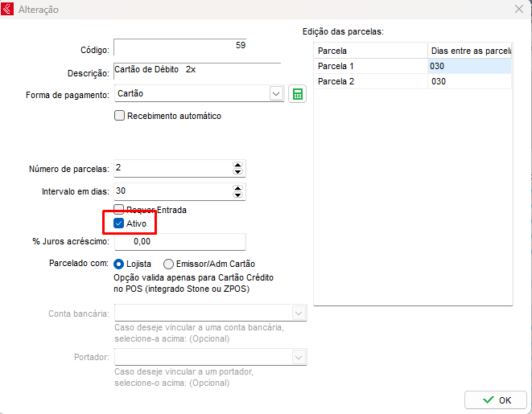This screenshot has height=414, width=532.
Task: Increase Intervalo em dias with up arrow
Action: [237, 188]
